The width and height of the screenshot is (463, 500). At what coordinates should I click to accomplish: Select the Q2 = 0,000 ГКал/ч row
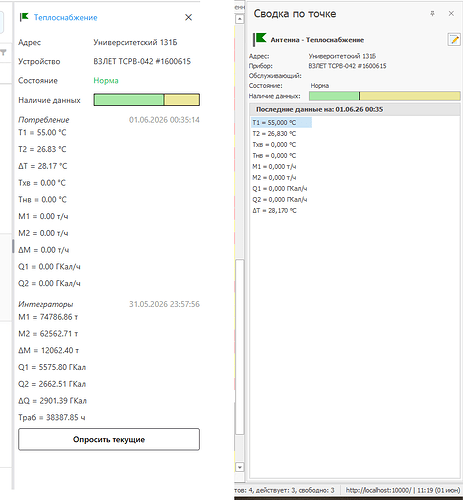click(280, 200)
